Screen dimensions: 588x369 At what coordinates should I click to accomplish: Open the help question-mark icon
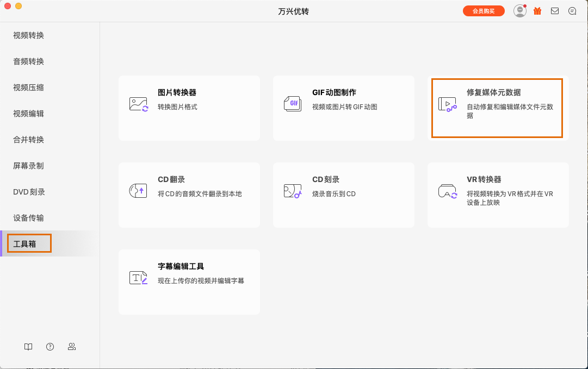49,347
